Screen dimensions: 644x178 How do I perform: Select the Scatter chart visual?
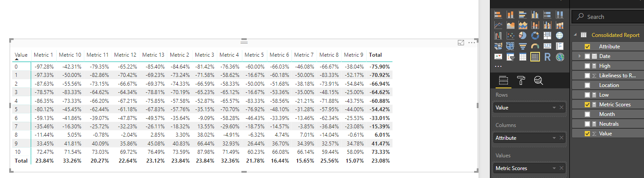click(x=511, y=36)
